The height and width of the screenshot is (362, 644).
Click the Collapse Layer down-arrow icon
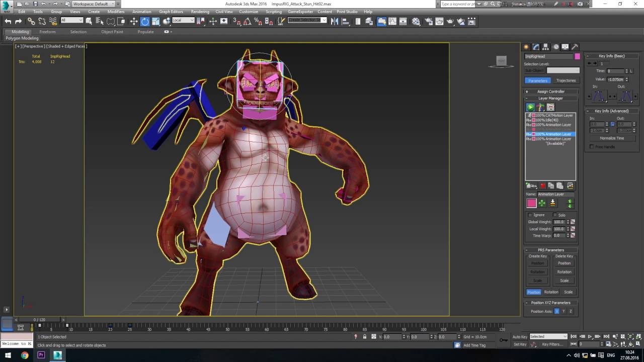(x=552, y=203)
